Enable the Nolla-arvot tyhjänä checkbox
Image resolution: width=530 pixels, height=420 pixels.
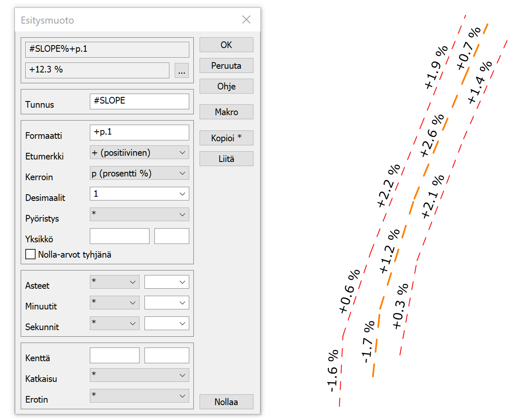31,254
